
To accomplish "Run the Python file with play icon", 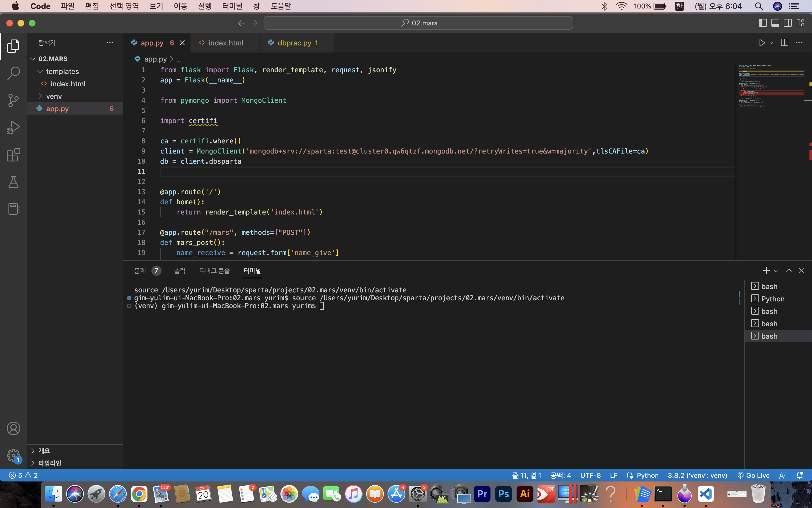I will (x=762, y=43).
